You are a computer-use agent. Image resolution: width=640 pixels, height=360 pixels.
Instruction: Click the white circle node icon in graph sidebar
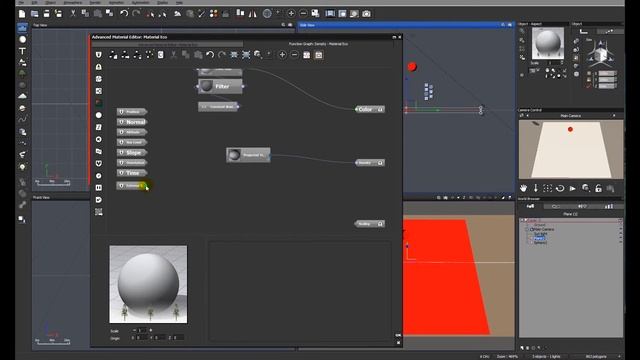(99, 115)
